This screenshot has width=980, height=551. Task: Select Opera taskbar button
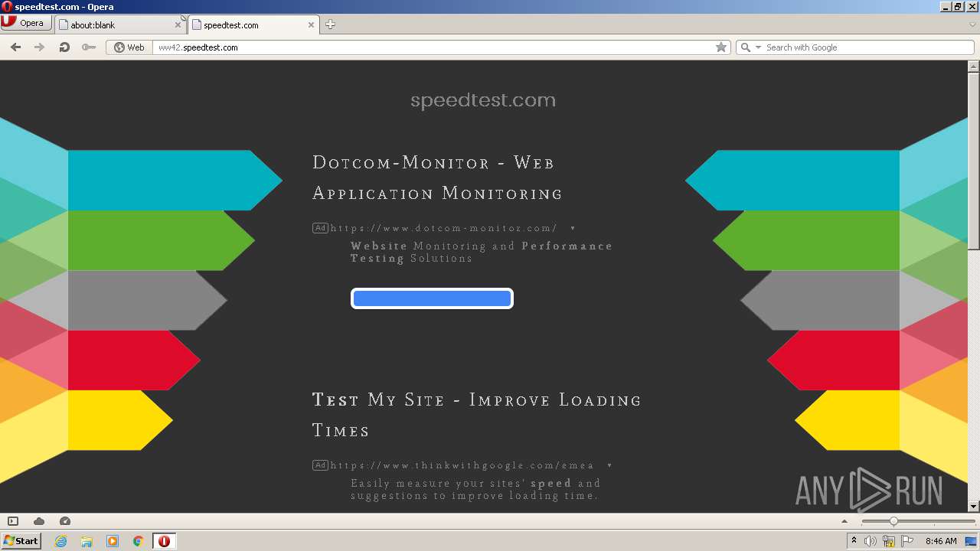164,541
